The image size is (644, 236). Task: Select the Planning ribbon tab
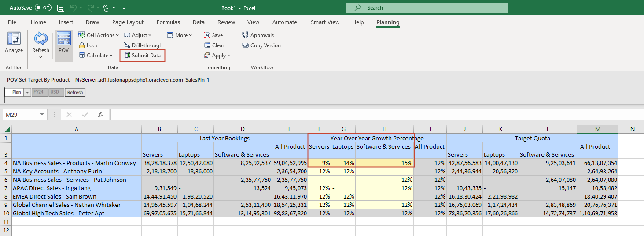388,22
